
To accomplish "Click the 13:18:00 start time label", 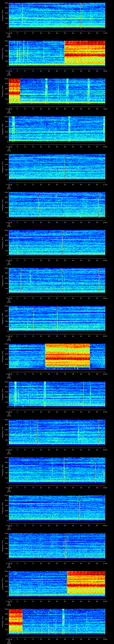I will point(9,109).
